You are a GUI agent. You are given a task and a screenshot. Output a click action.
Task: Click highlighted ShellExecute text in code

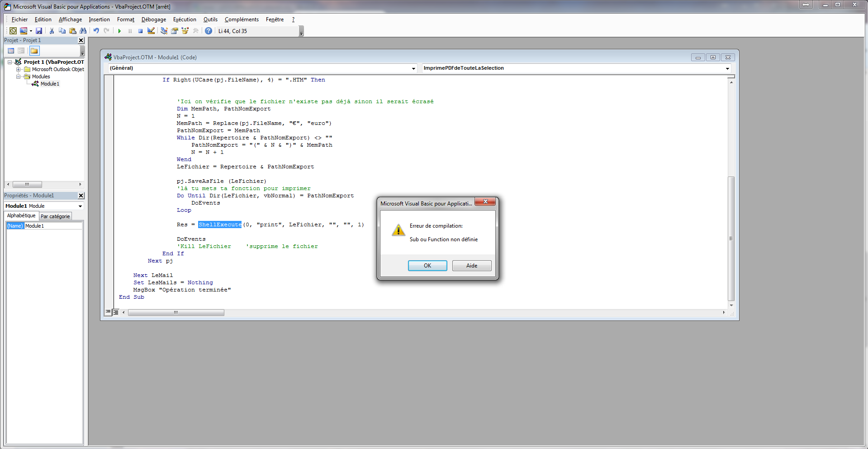point(220,224)
